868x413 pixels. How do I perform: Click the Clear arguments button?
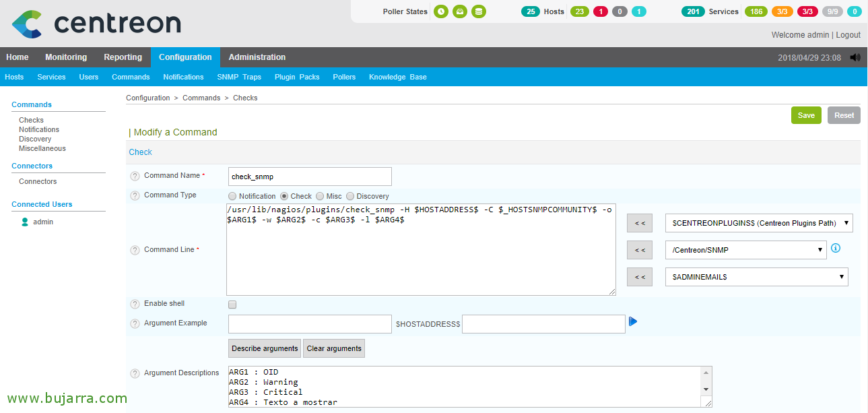(x=334, y=348)
